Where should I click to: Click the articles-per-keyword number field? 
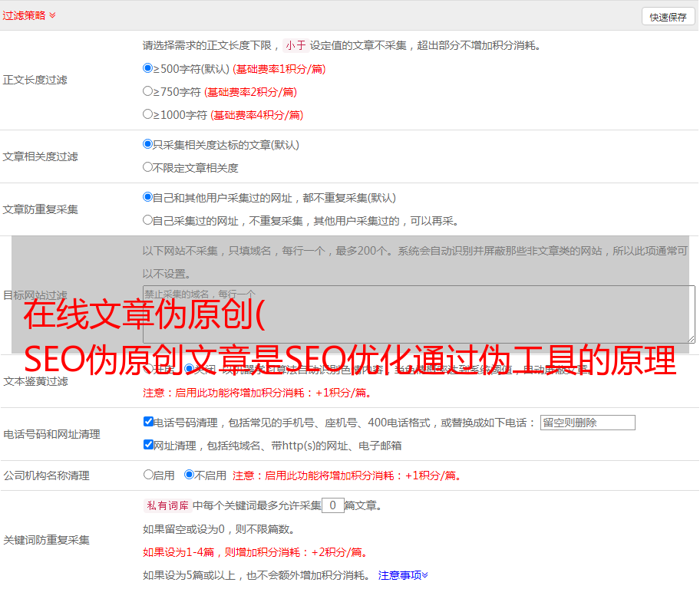(332, 505)
